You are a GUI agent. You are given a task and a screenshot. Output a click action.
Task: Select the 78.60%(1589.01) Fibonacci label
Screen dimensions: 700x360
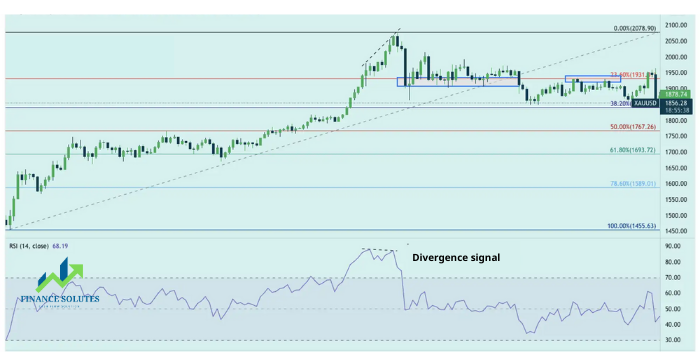point(633,184)
